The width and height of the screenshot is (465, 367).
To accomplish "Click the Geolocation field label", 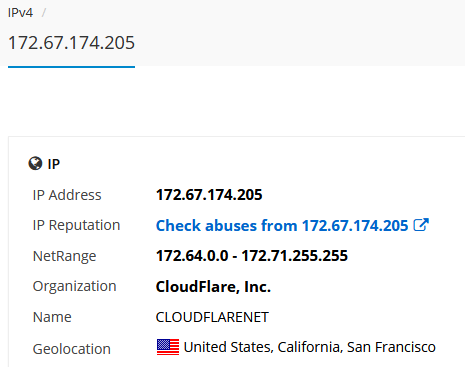I will [x=72, y=349].
